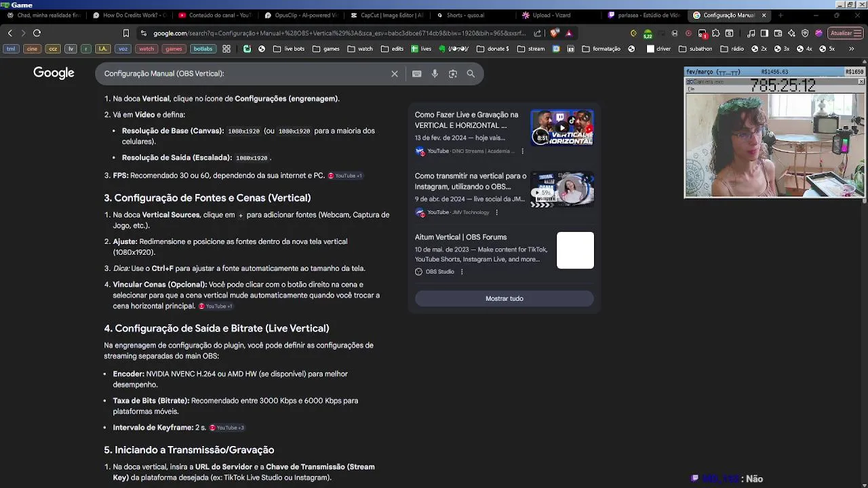Switch to the CapCut Image Editor tab
This screenshot has height=488, width=868.
pos(387,15)
